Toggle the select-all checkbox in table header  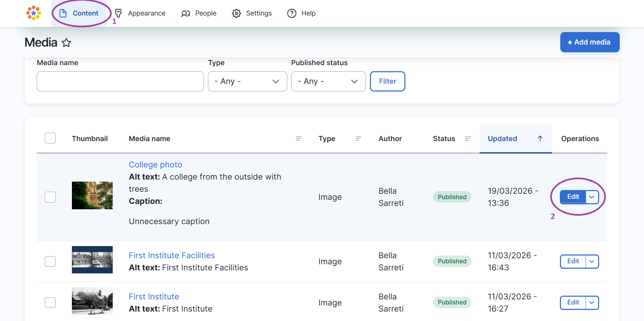50,138
